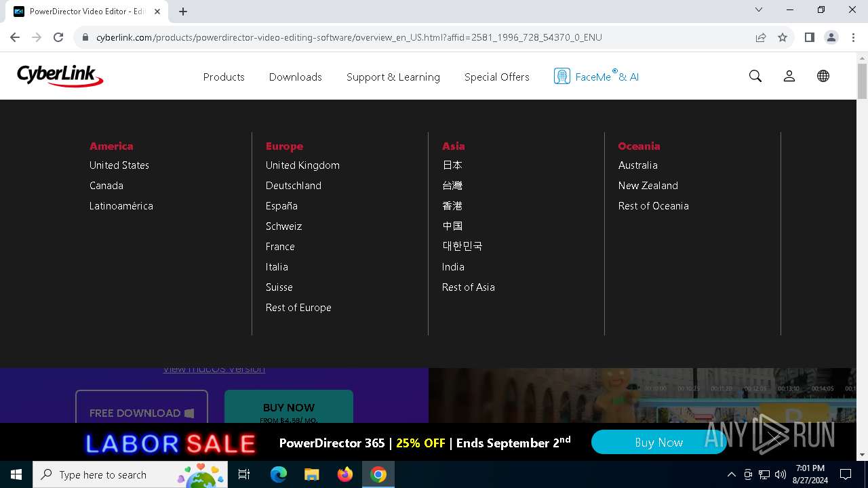Image resolution: width=868 pixels, height=488 pixels.
Task: Choose United States region
Action: (x=119, y=165)
